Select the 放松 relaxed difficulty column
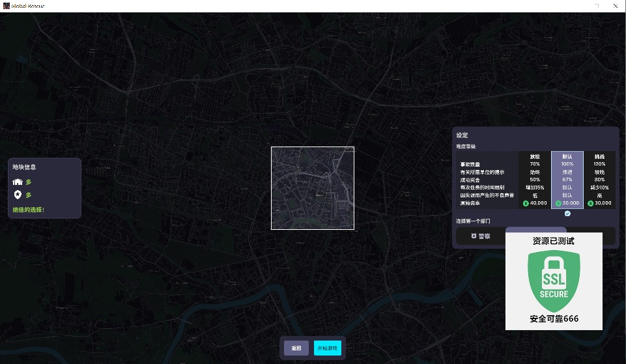The image size is (626, 364). pos(535,180)
